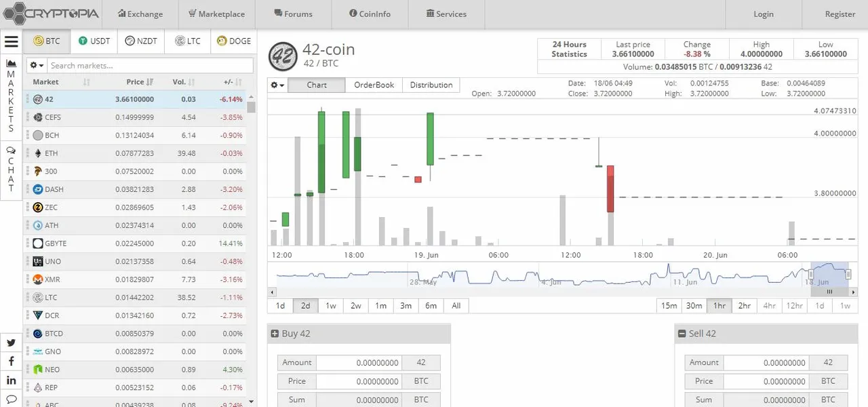This screenshot has height=407, width=868.
Task: Open the hamburger menu icon
Action: click(12, 41)
